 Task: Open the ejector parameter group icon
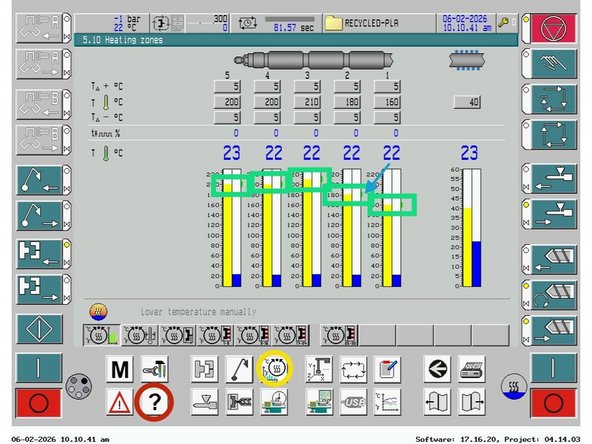(239, 369)
